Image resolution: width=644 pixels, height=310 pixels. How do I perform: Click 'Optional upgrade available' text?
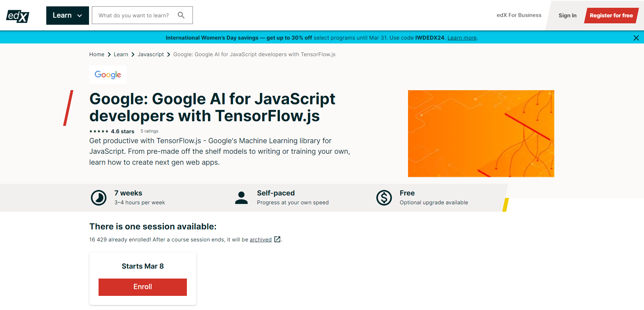434,203
